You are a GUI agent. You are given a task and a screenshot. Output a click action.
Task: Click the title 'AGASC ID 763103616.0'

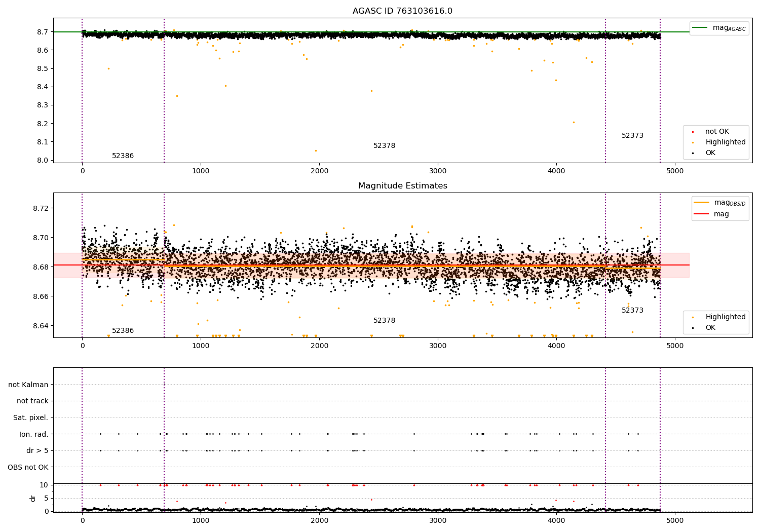(x=402, y=11)
